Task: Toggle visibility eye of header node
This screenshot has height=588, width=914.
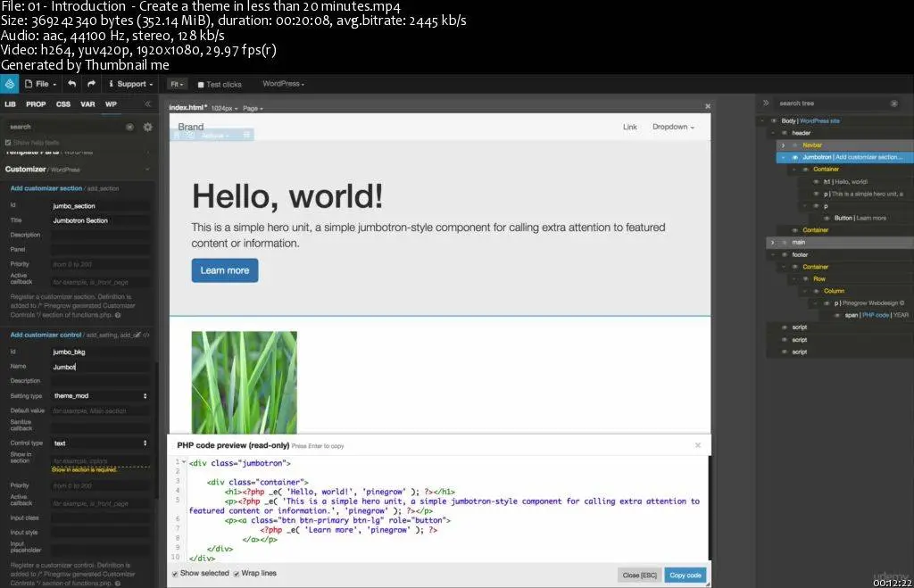Action: pos(784,133)
